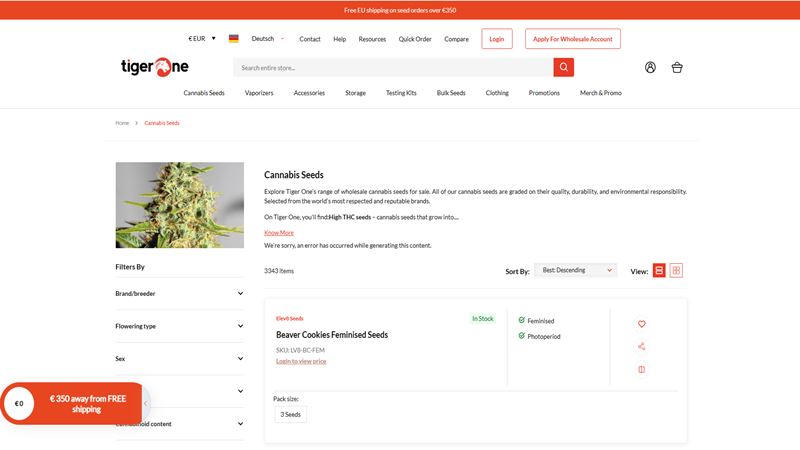Click the search entire store field
This screenshot has height=450, width=800.
[393, 67]
